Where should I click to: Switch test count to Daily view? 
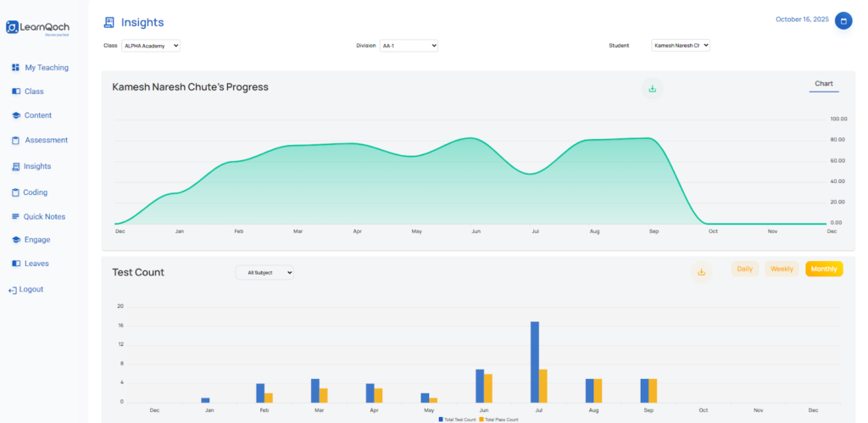[x=744, y=269]
